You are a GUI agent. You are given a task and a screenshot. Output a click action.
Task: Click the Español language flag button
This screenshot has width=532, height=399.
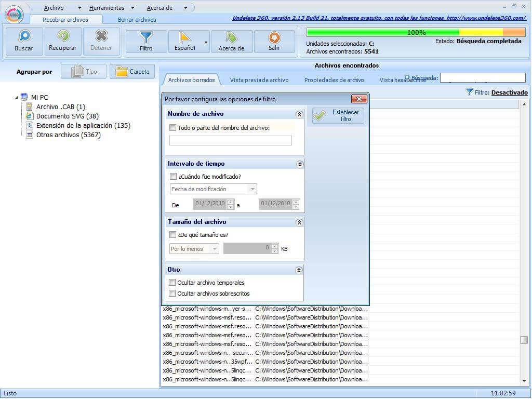[x=185, y=42]
